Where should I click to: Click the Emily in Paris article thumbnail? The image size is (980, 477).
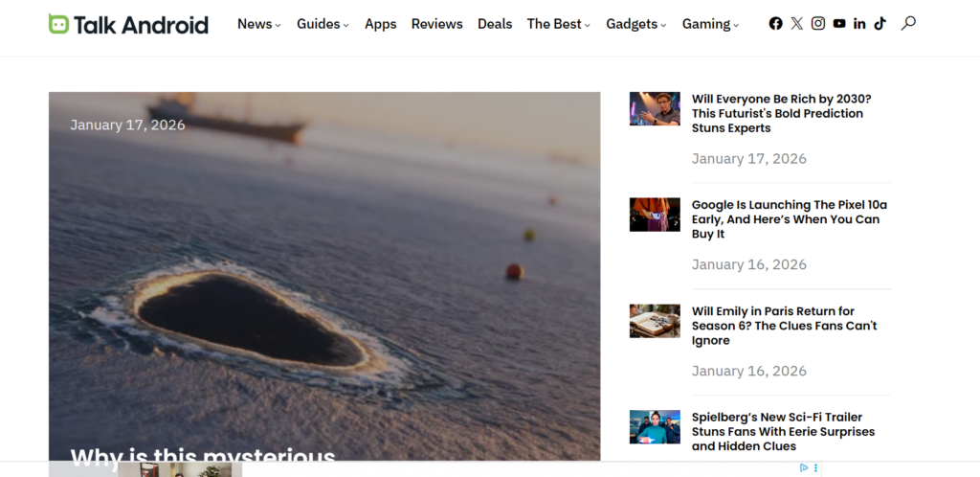[x=655, y=321]
